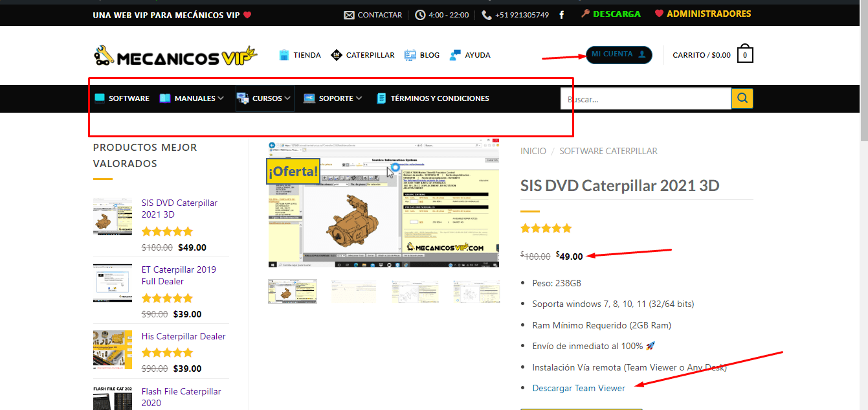Click the Inicio breadcrumb link
Image resolution: width=868 pixels, height=410 pixels.
coord(533,151)
